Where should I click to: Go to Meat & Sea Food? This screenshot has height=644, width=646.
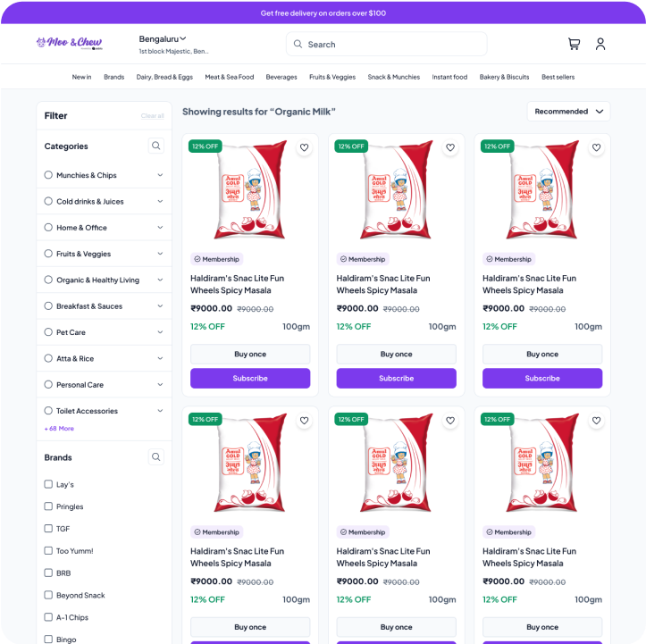click(x=230, y=77)
